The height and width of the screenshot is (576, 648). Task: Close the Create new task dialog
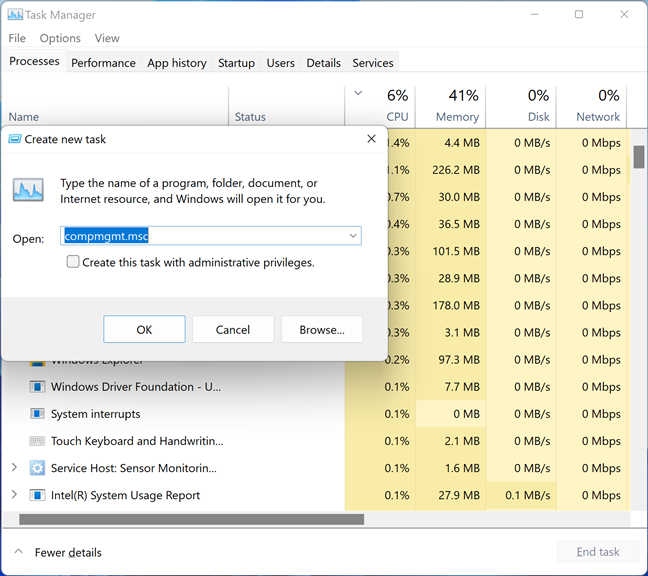click(372, 139)
